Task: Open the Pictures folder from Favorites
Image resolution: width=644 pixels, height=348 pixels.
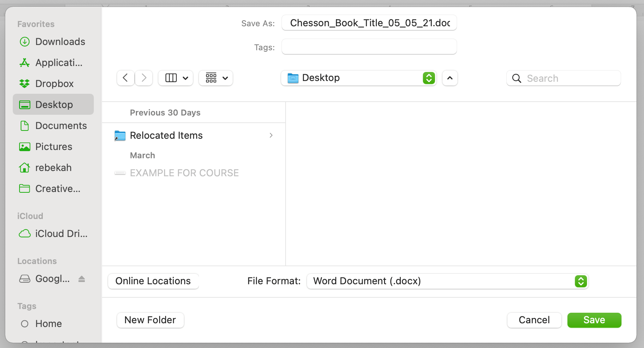Action: pyautogui.click(x=53, y=147)
